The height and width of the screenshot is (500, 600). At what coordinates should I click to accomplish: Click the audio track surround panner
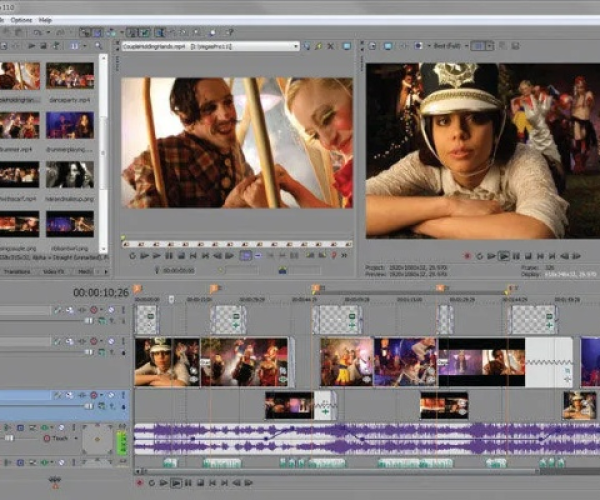tap(96, 440)
